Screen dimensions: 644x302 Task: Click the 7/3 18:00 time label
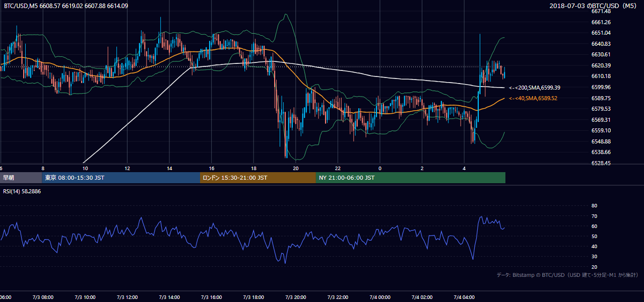[253, 297]
